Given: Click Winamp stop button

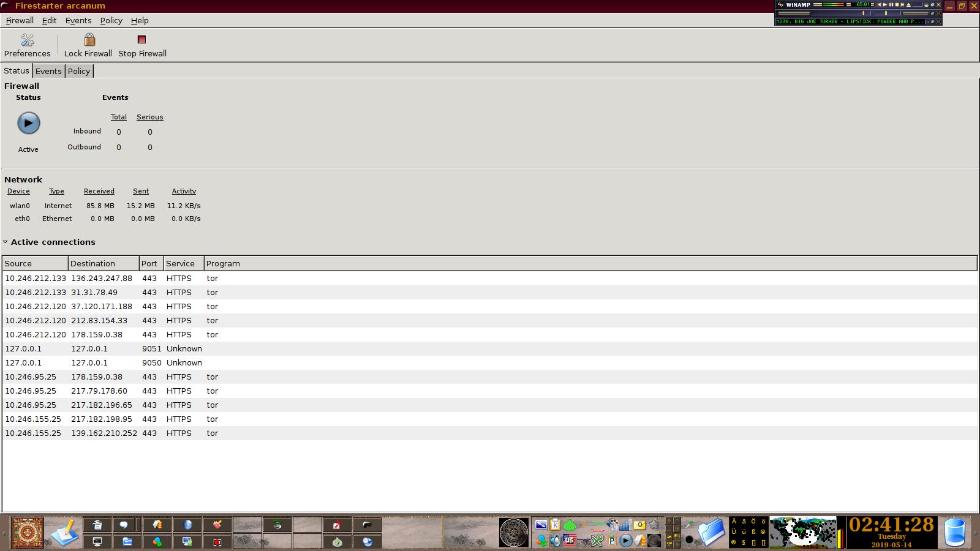Looking at the screenshot, I should [x=897, y=5].
